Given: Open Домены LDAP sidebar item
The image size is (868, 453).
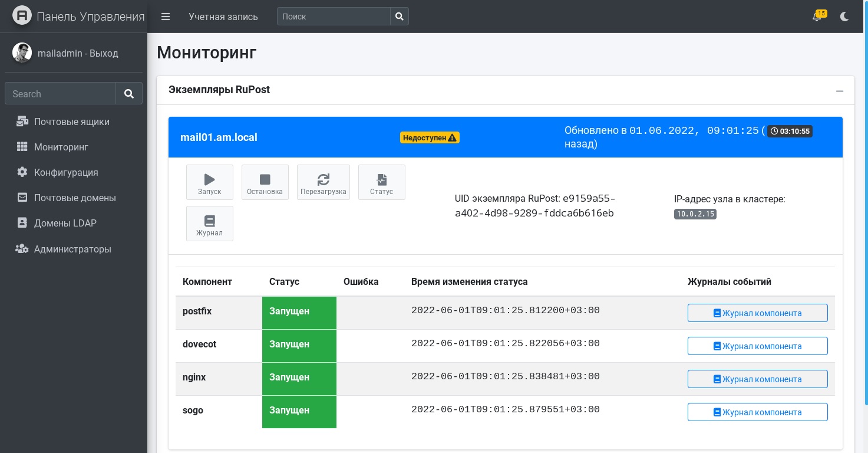Looking at the screenshot, I should [65, 223].
